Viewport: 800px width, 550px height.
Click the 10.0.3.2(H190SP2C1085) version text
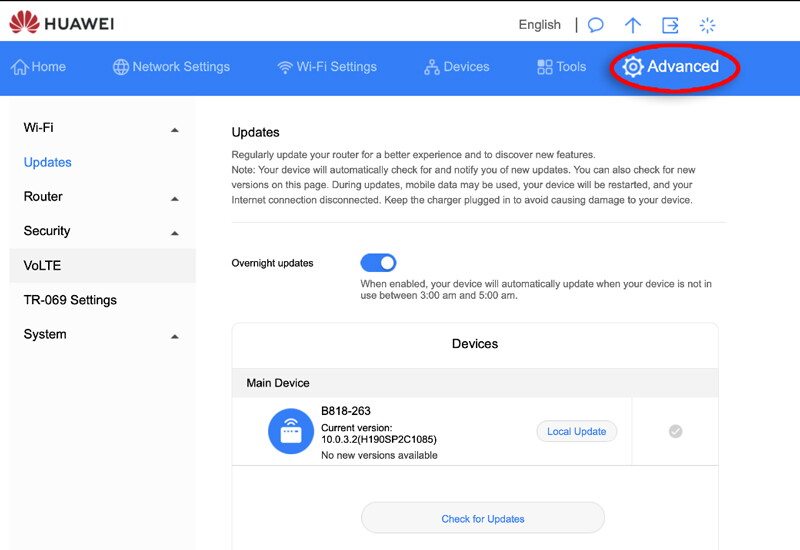pyautogui.click(x=379, y=439)
